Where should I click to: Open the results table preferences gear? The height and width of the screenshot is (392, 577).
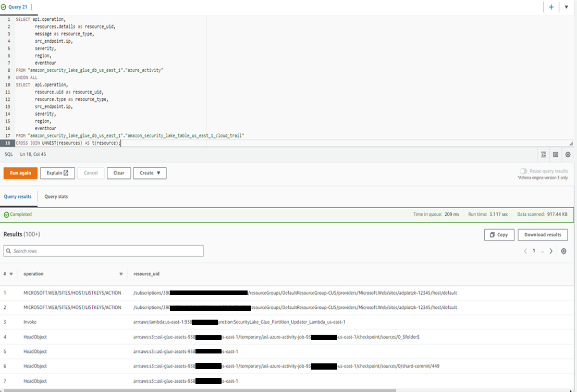click(563, 251)
